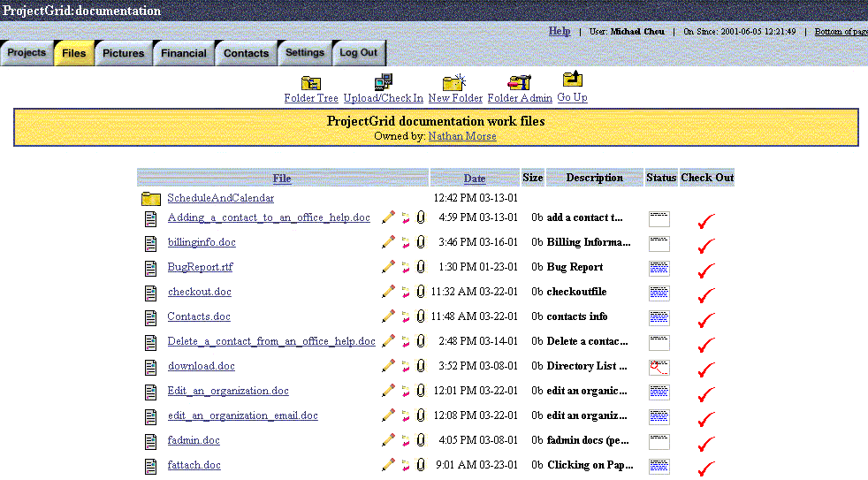
Task: Sort by the Date column header
Action: [475, 179]
